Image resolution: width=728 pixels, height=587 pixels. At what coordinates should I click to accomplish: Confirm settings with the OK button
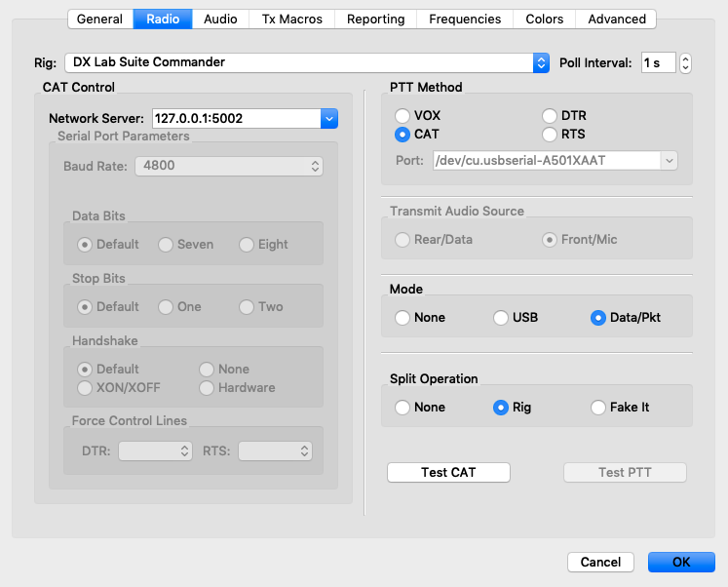(x=681, y=563)
